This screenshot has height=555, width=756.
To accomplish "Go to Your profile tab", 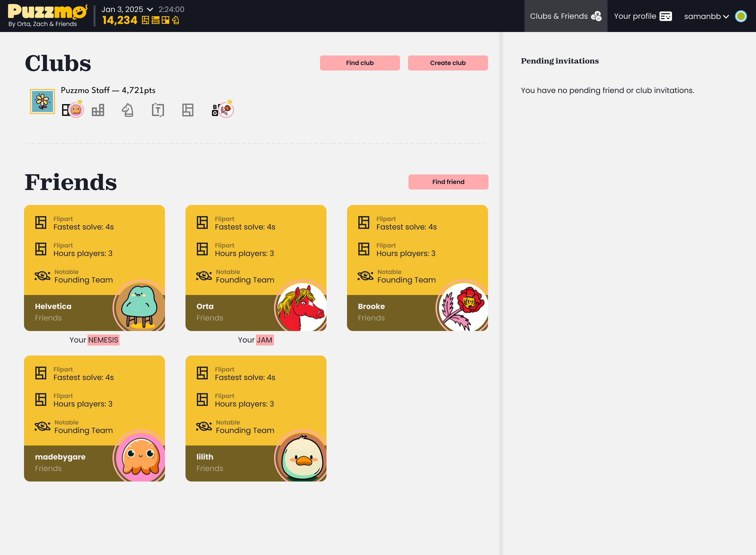I will point(642,16).
